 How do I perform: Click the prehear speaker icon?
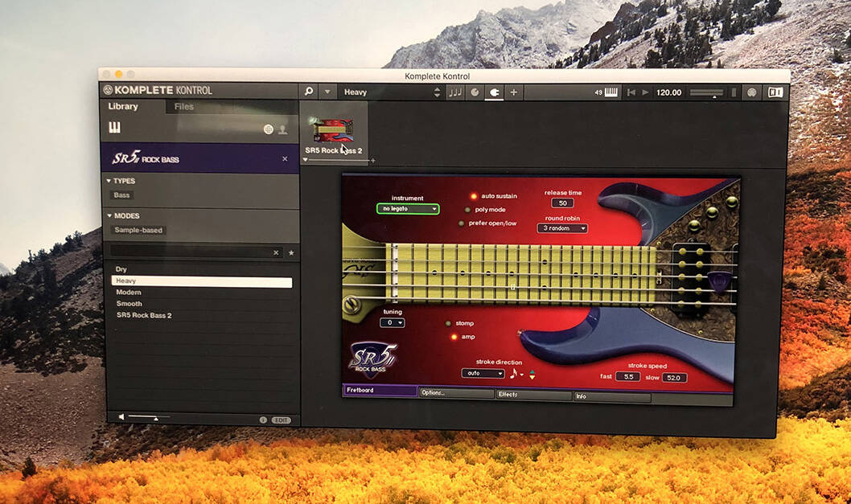(x=121, y=416)
